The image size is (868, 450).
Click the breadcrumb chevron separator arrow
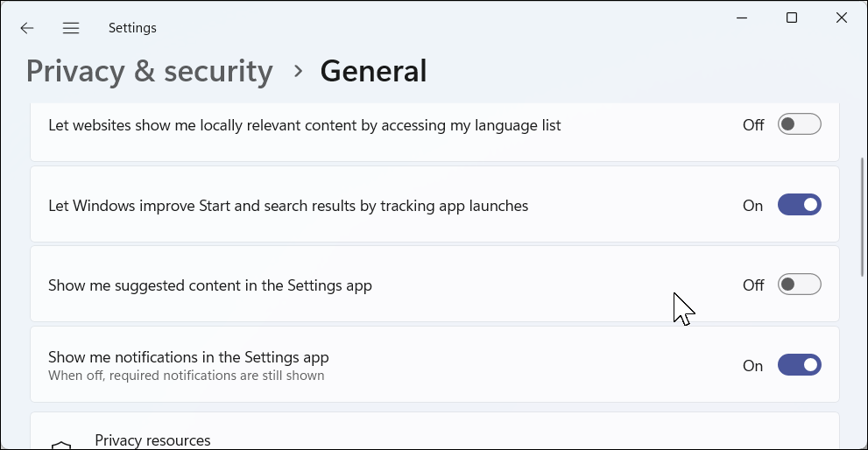(299, 71)
